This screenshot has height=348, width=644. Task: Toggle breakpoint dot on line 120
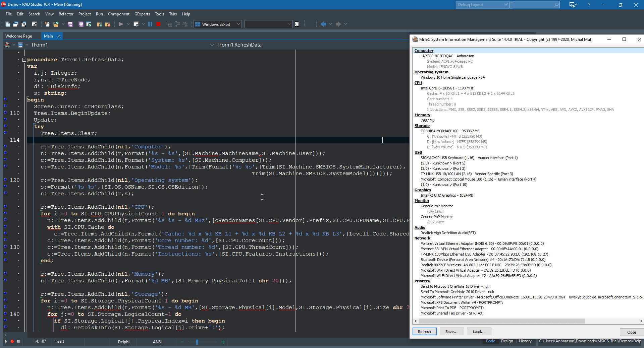[x=5, y=180]
